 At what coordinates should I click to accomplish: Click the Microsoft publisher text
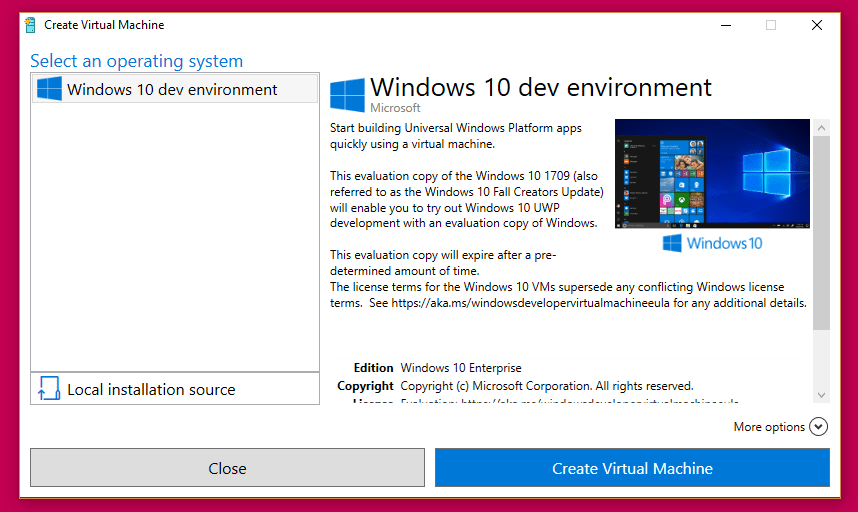pyautogui.click(x=395, y=108)
